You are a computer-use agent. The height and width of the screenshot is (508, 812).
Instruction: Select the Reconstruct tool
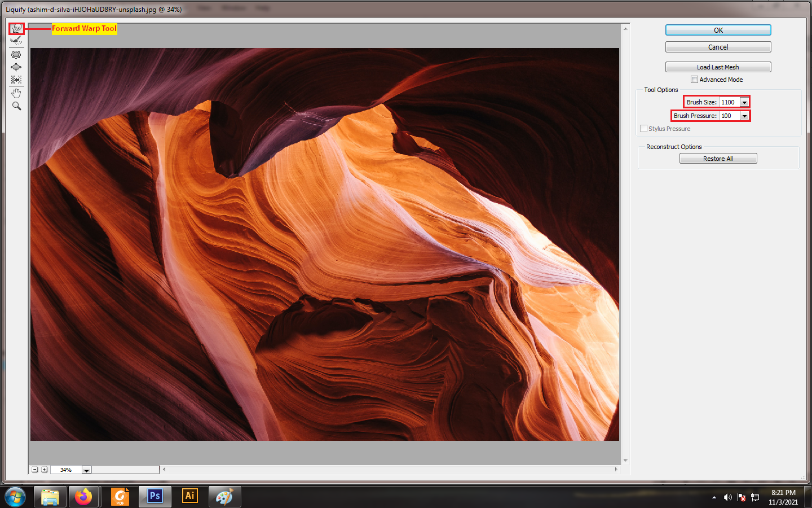coord(16,41)
